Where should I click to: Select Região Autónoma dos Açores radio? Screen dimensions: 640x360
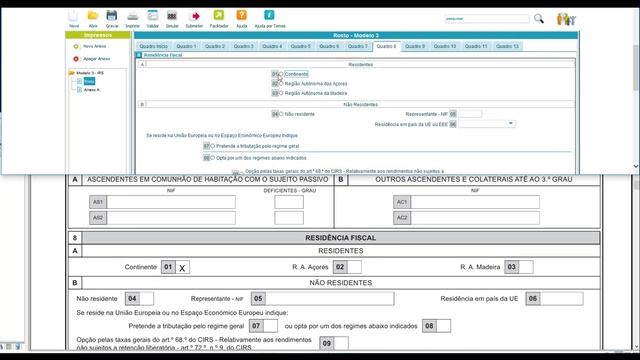(281, 84)
